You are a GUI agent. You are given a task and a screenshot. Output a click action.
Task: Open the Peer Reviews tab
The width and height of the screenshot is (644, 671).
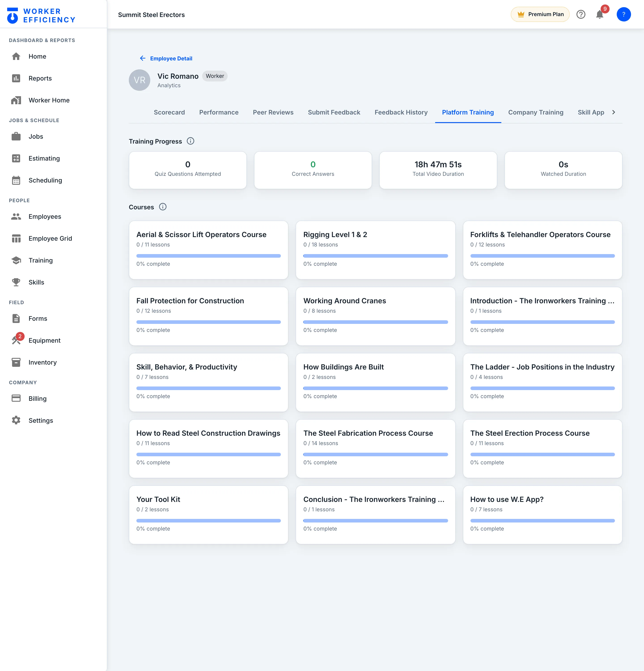(273, 112)
